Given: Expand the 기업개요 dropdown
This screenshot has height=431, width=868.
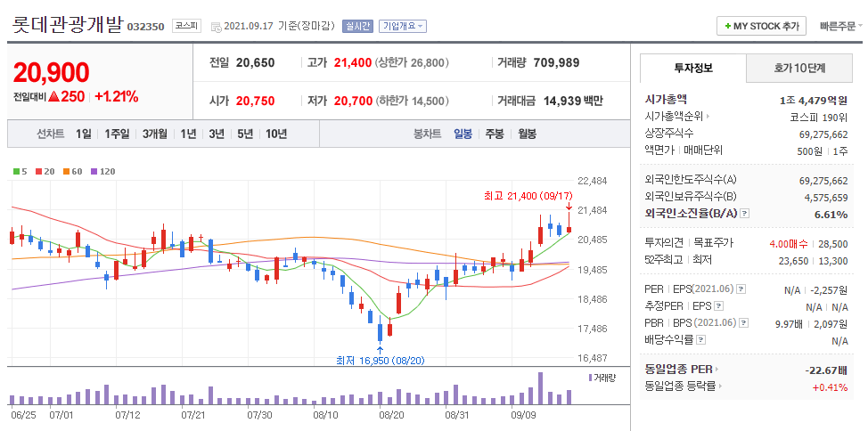Looking at the screenshot, I should tap(403, 26).
